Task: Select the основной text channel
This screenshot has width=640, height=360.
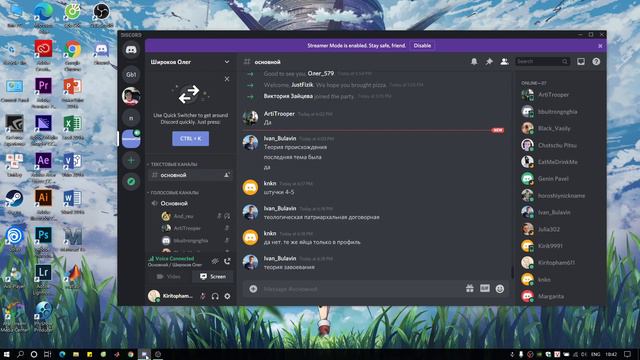Action: point(190,175)
